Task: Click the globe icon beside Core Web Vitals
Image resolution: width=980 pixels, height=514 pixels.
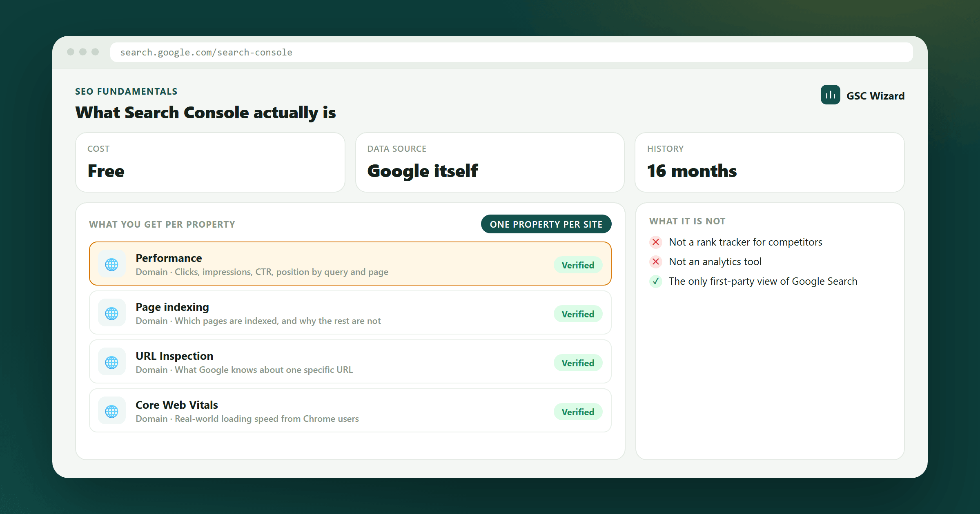Action: (111, 411)
